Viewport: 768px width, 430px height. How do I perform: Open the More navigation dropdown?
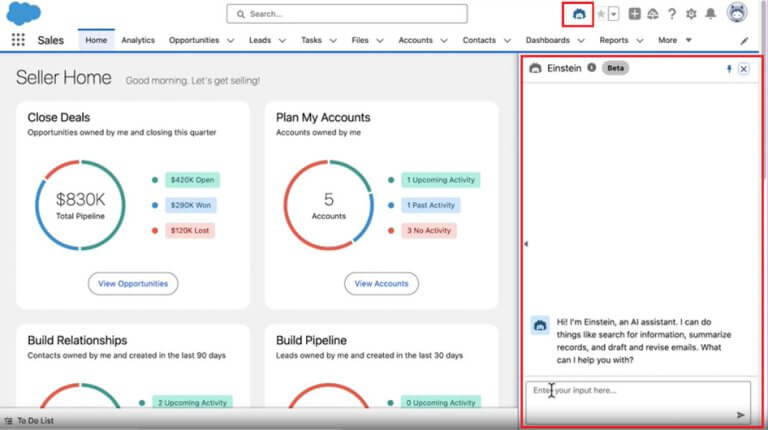(674, 40)
